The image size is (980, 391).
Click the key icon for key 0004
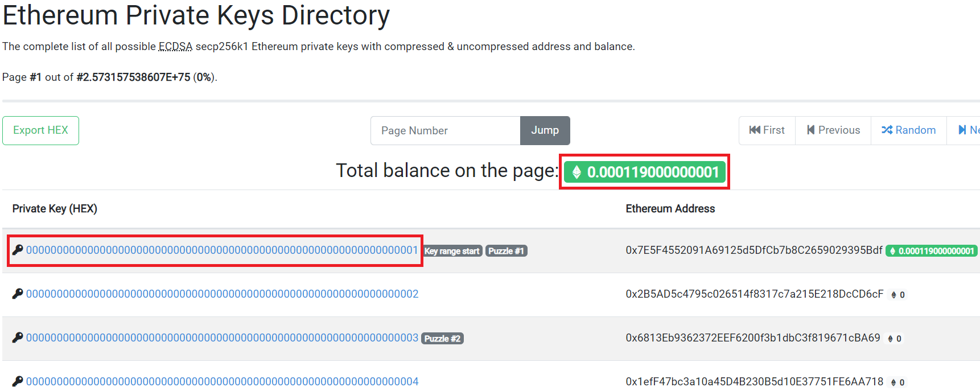tap(18, 381)
